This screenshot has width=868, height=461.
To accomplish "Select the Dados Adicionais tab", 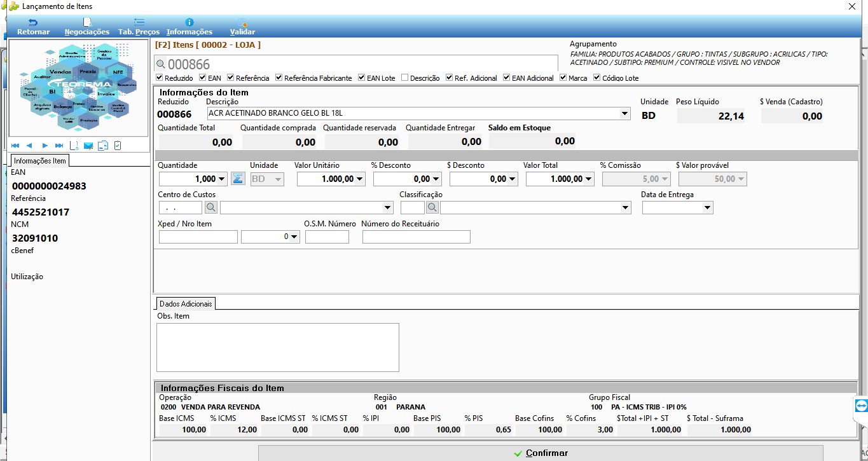I will (186, 304).
